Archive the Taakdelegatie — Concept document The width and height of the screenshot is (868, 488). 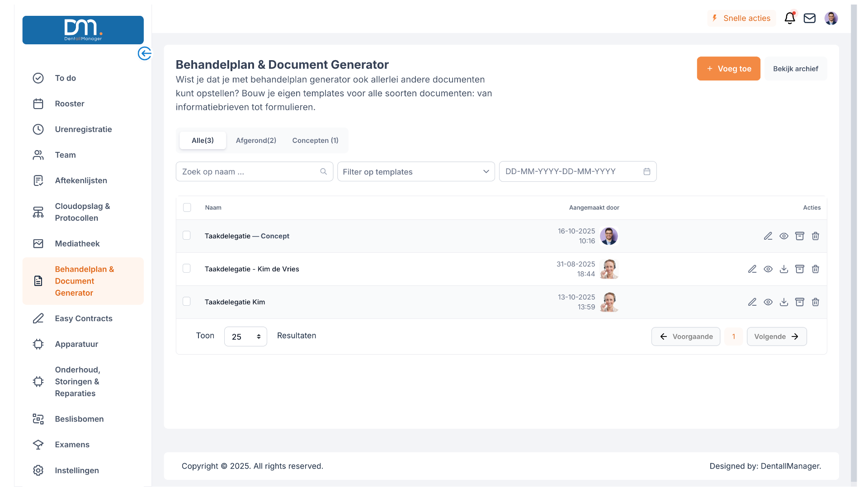point(800,236)
